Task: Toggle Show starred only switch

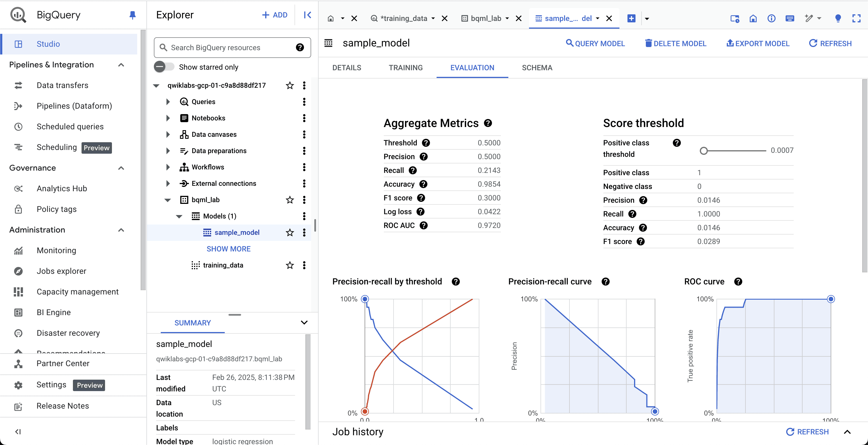Action: (164, 67)
